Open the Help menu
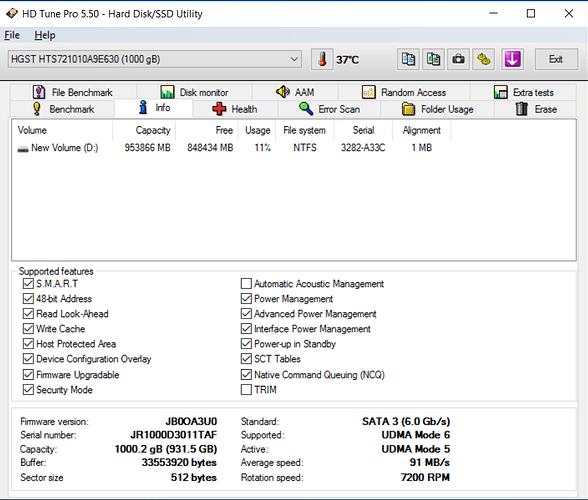This screenshot has width=588, height=500. pyautogui.click(x=45, y=35)
